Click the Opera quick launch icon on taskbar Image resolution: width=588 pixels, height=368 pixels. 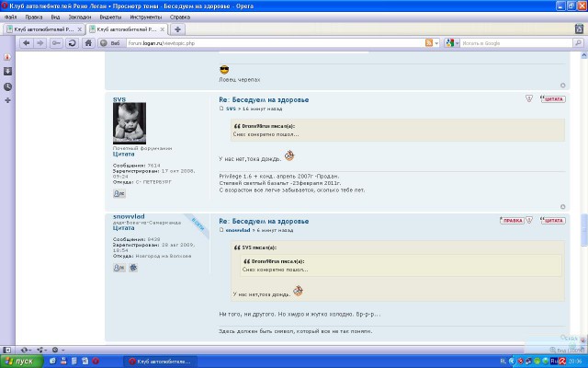[x=96, y=362]
